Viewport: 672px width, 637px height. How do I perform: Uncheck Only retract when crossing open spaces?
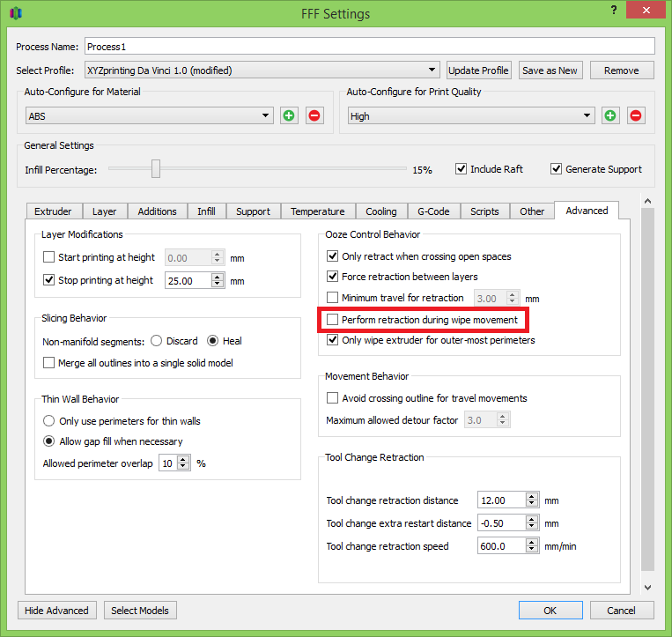pyautogui.click(x=332, y=256)
